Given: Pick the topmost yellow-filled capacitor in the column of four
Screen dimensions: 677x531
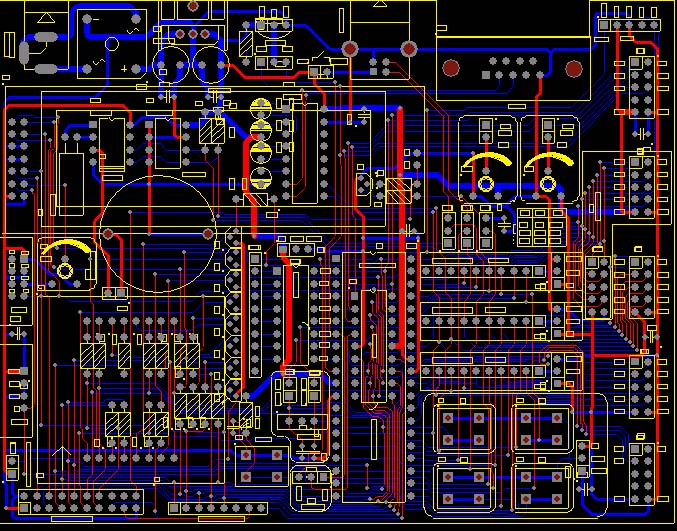Looking at the screenshot, I should pyautogui.click(x=261, y=108).
